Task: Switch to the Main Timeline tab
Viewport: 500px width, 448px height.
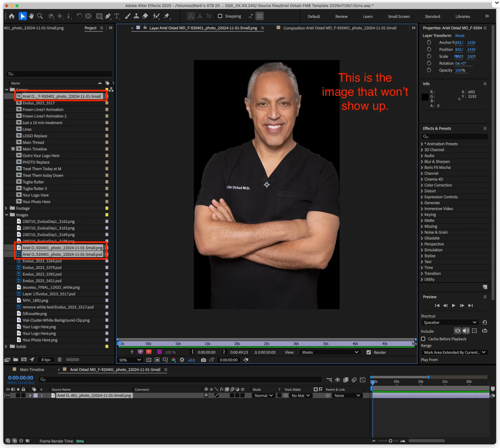Action: (32, 369)
